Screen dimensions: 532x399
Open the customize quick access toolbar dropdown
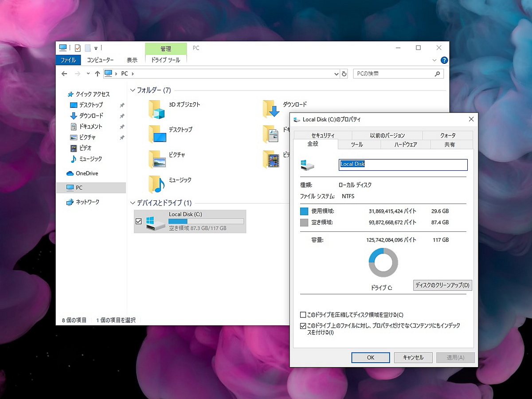[x=96, y=48]
